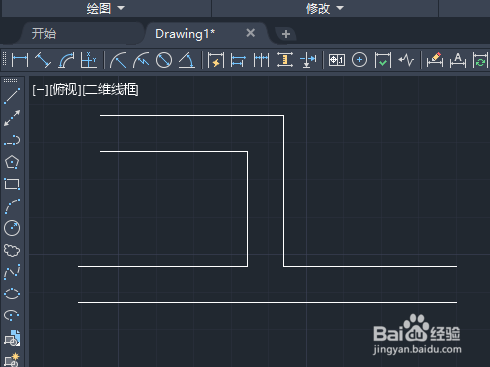This screenshot has width=490, height=367.
Task: Pick the Ordinate dimension tool
Action: point(89,60)
